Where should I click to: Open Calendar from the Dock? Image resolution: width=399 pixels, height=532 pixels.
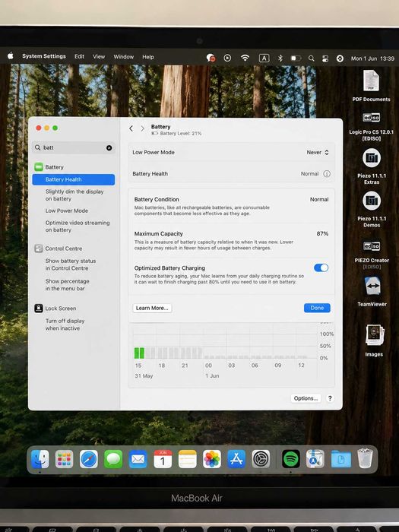[163, 459]
